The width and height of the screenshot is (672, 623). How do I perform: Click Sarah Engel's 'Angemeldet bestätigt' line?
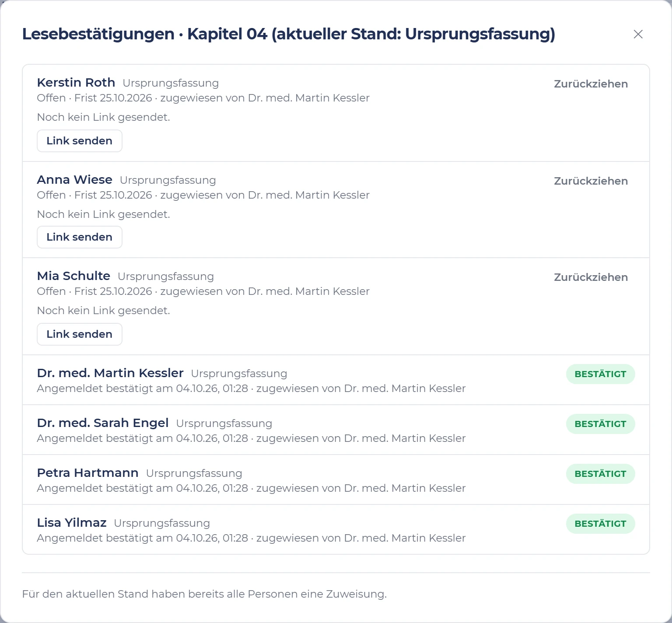pyautogui.click(x=252, y=438)
